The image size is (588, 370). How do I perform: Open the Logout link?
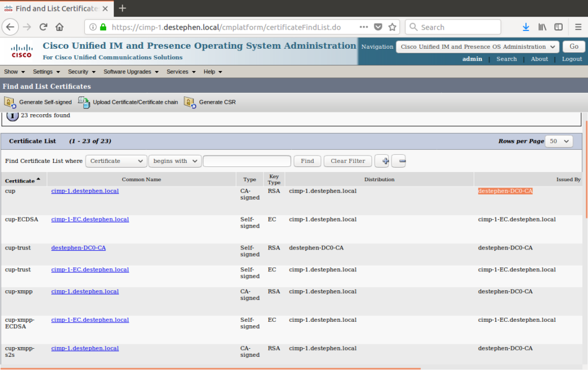572,59
